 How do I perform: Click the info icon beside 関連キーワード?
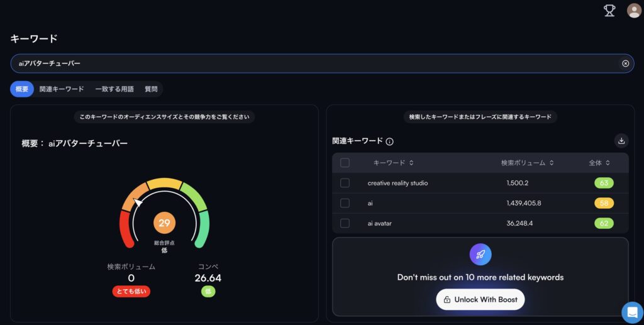(390, 141)
